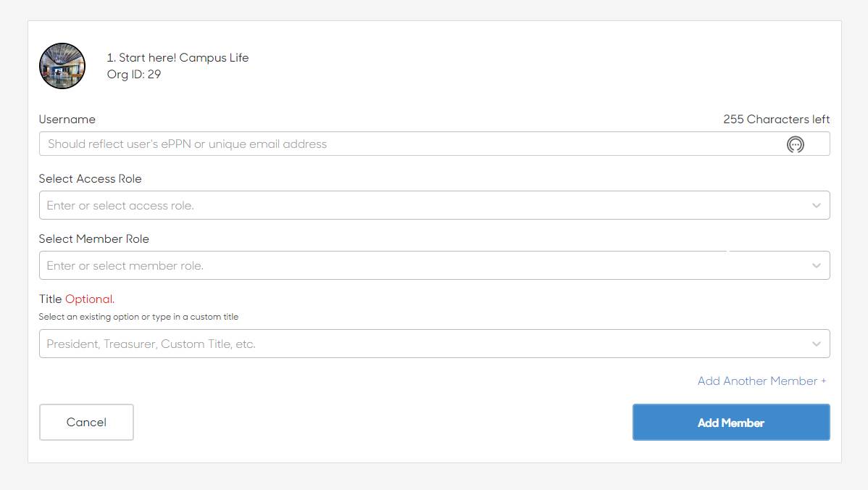The height and width of the screenshot is (490, 868).
Task: Click the Campus Life organization avatar image
Action: tap(62, 66)
